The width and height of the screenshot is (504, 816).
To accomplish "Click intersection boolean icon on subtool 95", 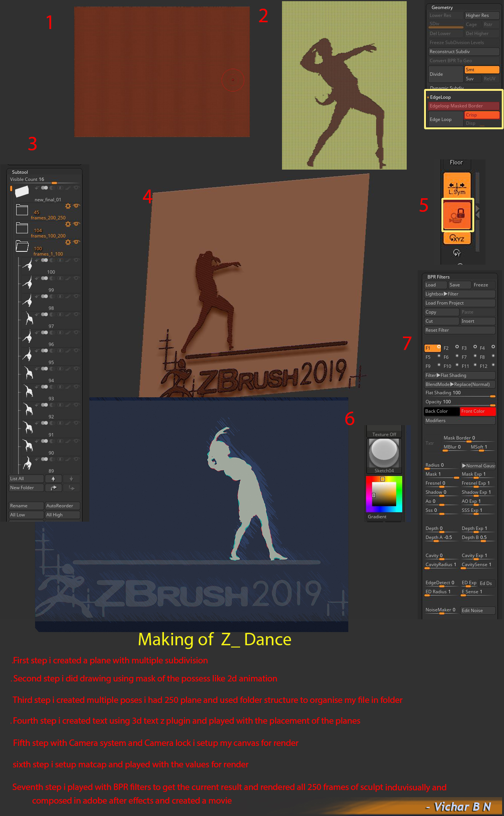I will coord(60,351).
